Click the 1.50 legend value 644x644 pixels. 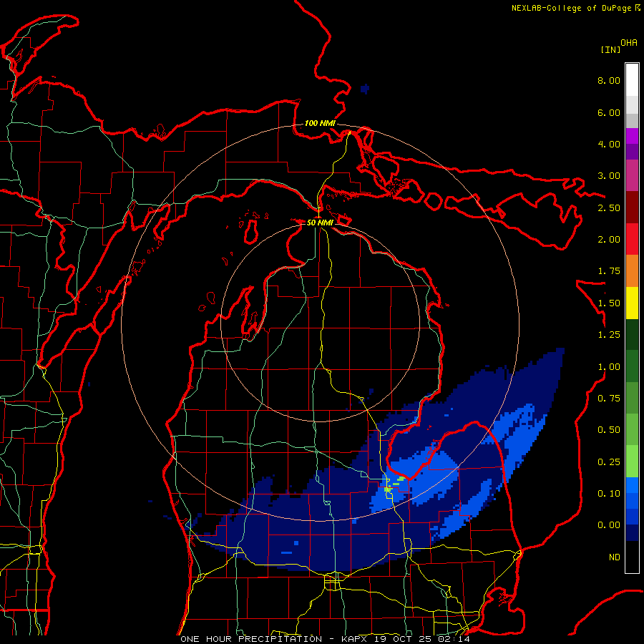click(x=609, y=303)
